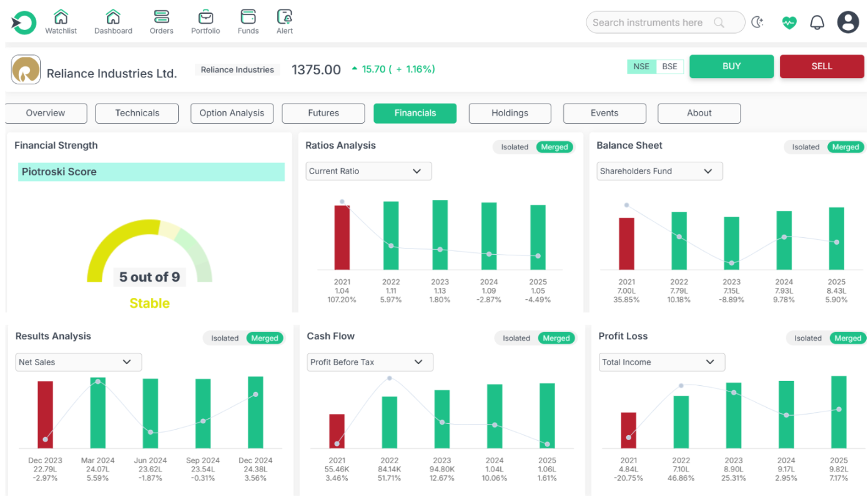
Task: Set Ratios Analysis chart to Isolated
Action: [x=515, y=147]
